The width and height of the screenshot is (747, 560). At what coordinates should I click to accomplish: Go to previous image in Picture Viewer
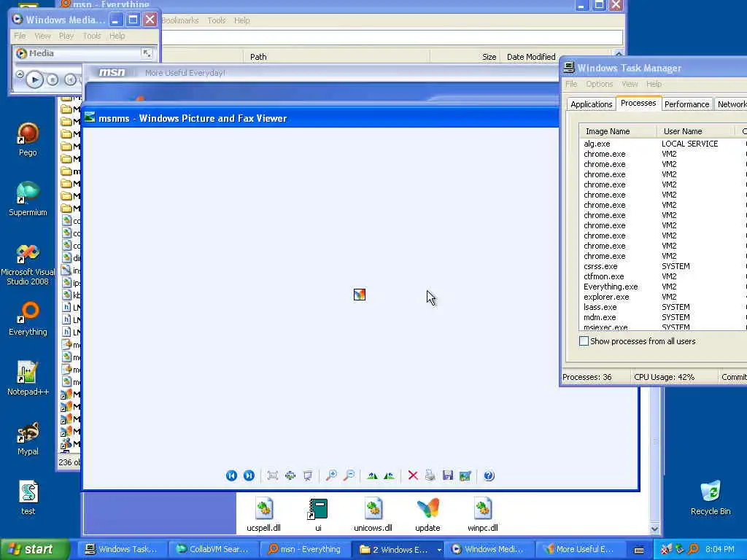point(231,475)
